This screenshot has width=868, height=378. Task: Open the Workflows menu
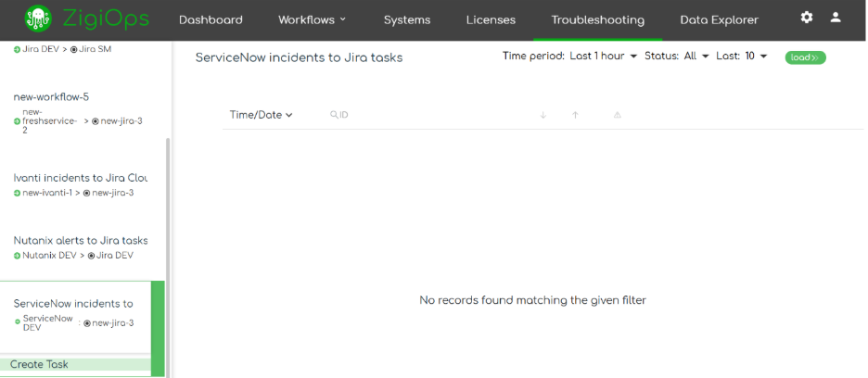[313, 20]
